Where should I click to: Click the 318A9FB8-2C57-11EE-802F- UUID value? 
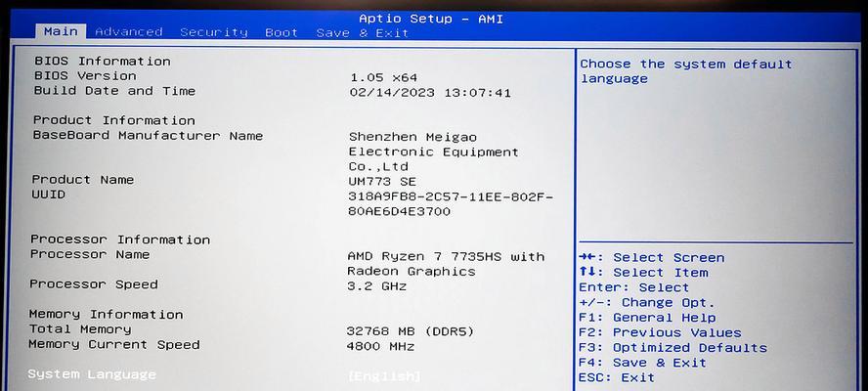click(451, 196)
